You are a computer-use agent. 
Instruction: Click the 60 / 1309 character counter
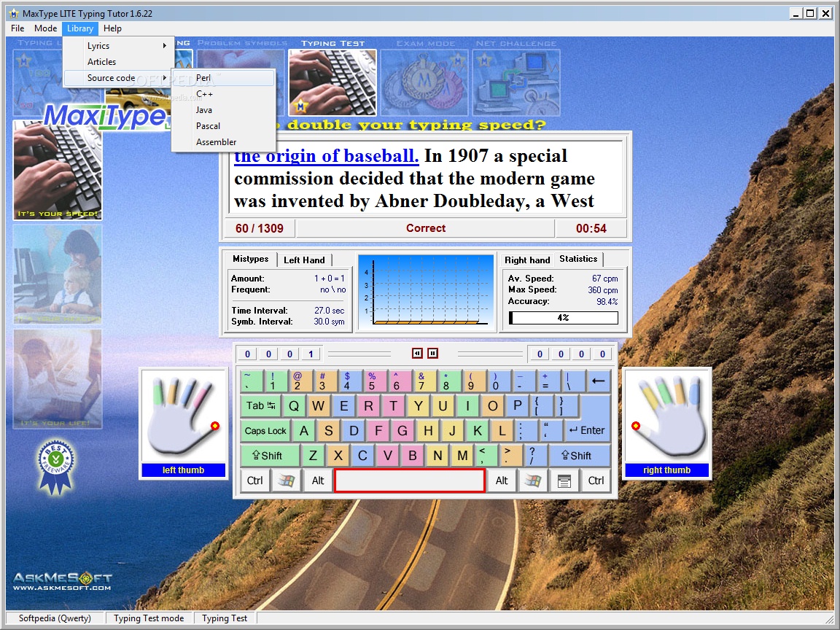260,229
